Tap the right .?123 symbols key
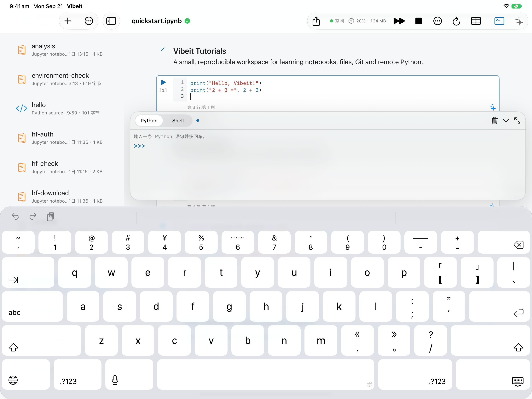This screenshot has height=399, width=532. [415, 374]
